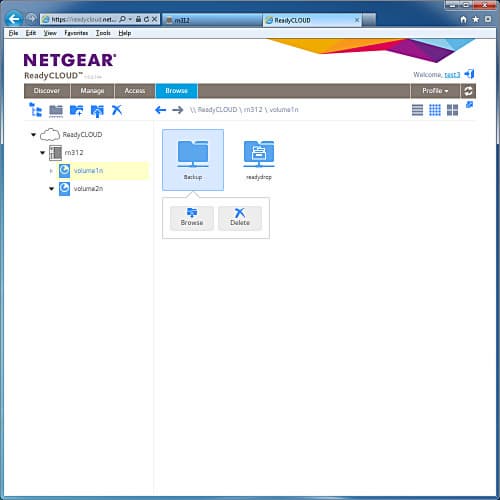The width and height of the screenshot is (500, 500).
Task: Open the File menu
Action: [14, 33]
